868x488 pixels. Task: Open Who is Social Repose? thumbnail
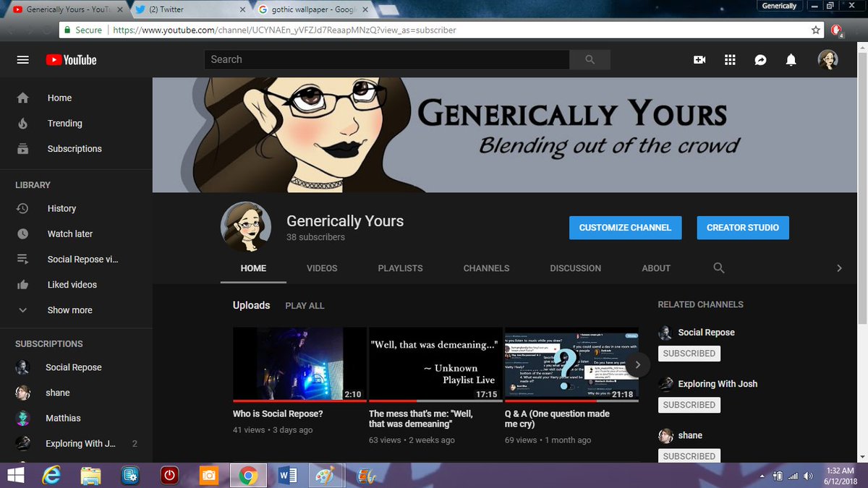pos(299,364)
